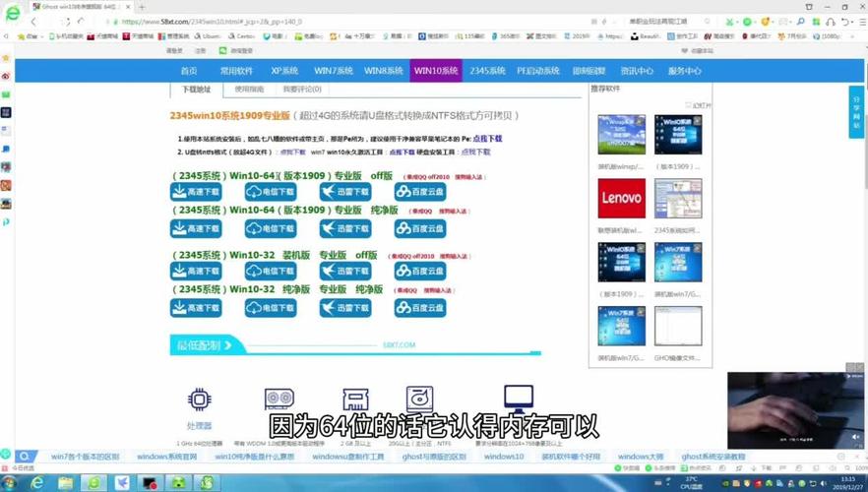The image size is (868, 492).
Task: Switch to the 我要评论(0) tab
Action: click(302, 90)
